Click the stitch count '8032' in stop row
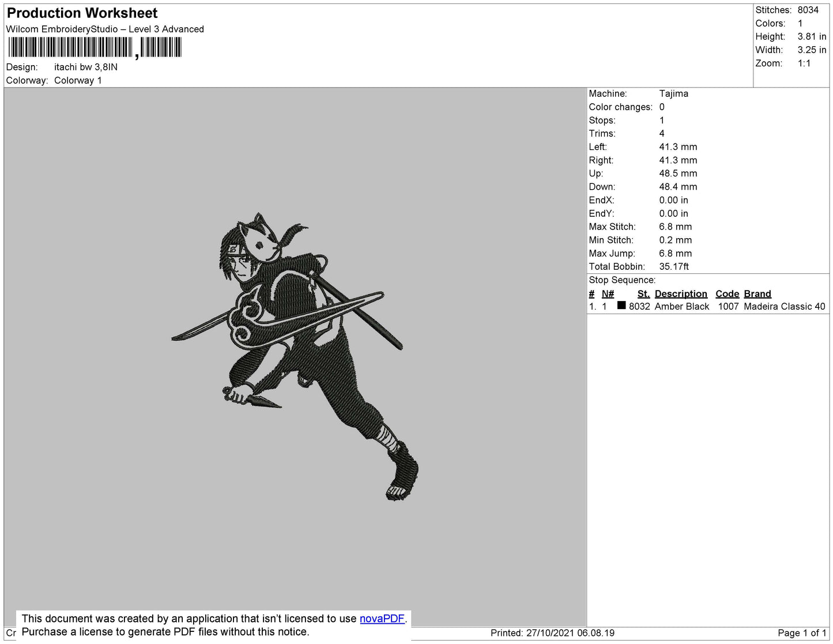The height and width of the screenshot is (644, 833). (x=639, y=307)
